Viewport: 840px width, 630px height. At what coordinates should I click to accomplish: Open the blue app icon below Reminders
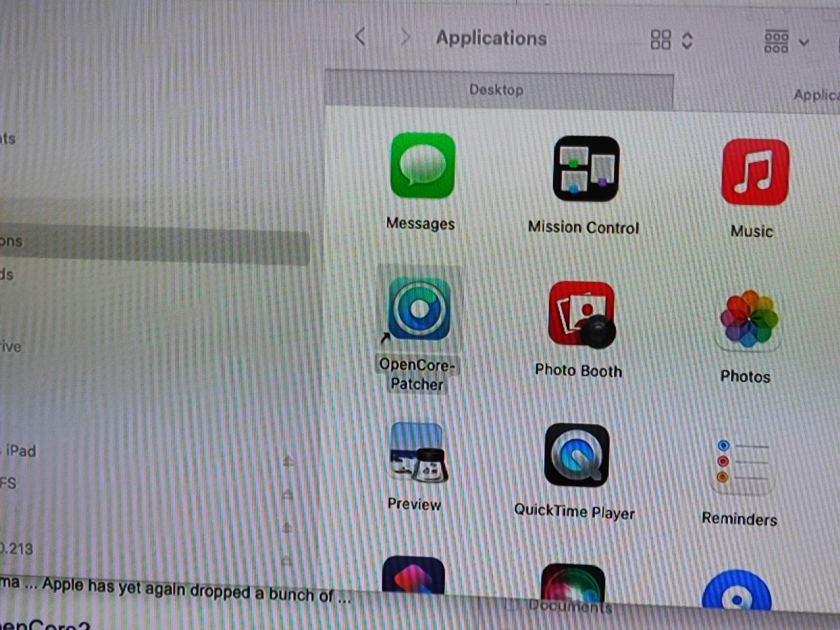(x=736, y=591)
